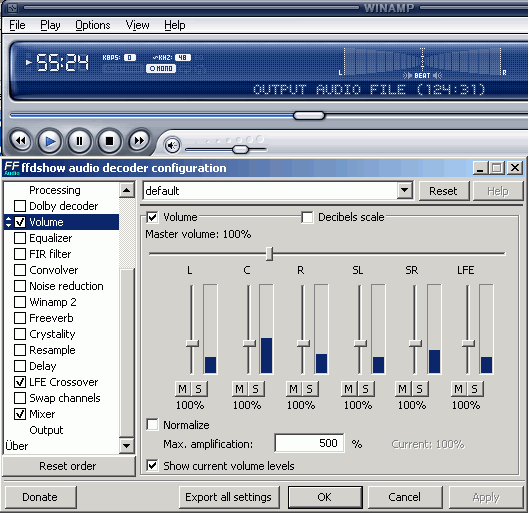528x513 pixels.
Task: Click Winamp play button
Action: tap(50, 141)
